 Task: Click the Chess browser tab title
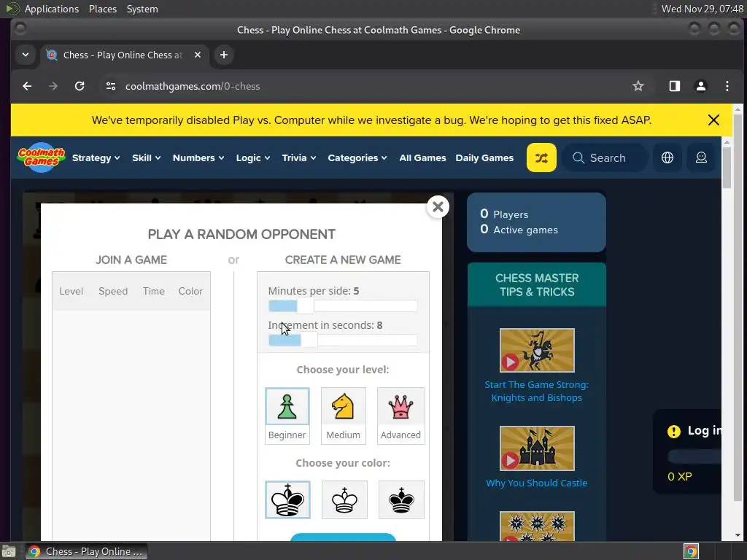(x=123, y=55)
